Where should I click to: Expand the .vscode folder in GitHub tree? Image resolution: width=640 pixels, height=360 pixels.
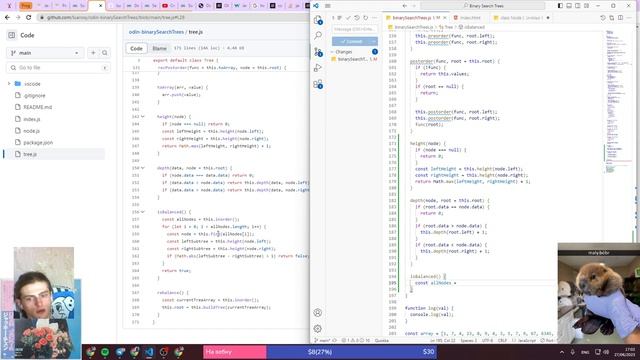pyautogui.click(x=9, y=84)
